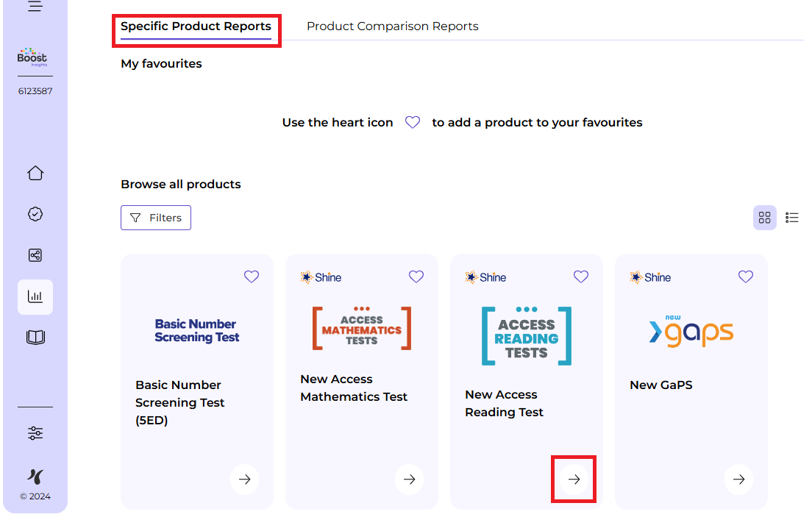Click the Boost Insights logo
This screenshot has width=812, height=517.
click(32, 57)
